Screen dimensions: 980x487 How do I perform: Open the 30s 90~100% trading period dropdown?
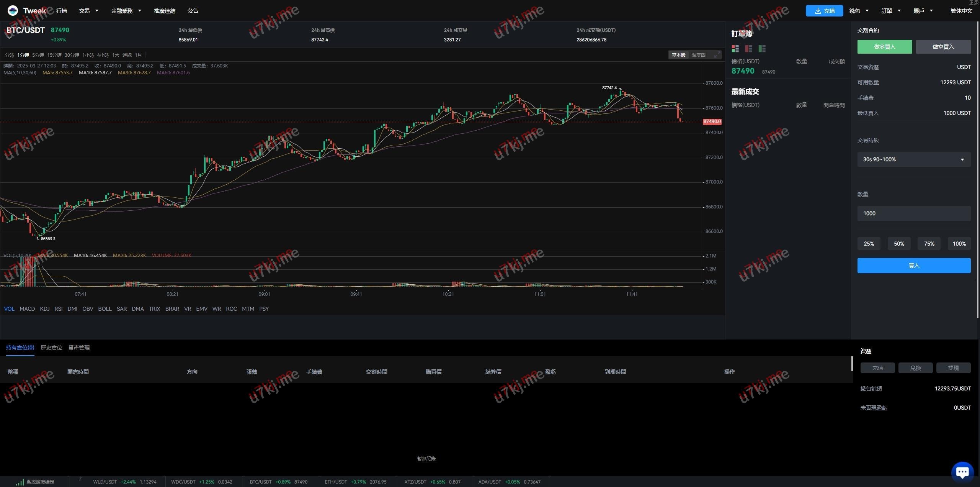click(x=913, y=159)
